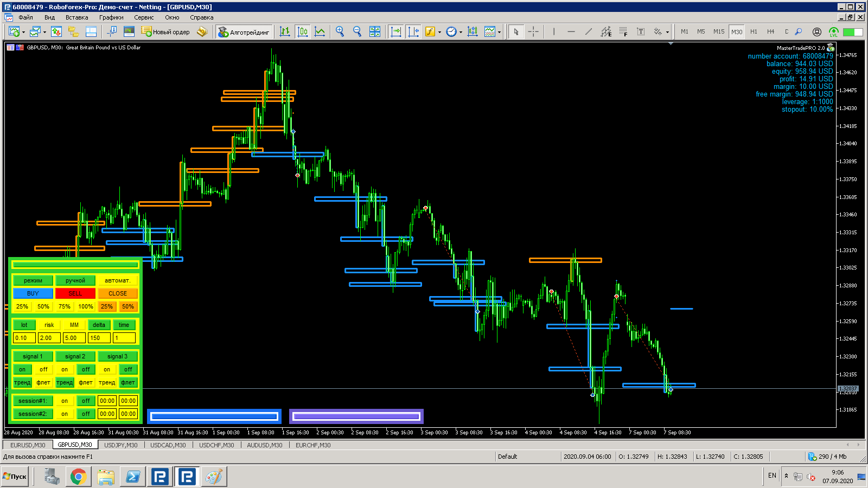This screenshot has height=488, width=868.
Task: Click Новый ордер (New Order) button
Action: click(x=165, y=32)
